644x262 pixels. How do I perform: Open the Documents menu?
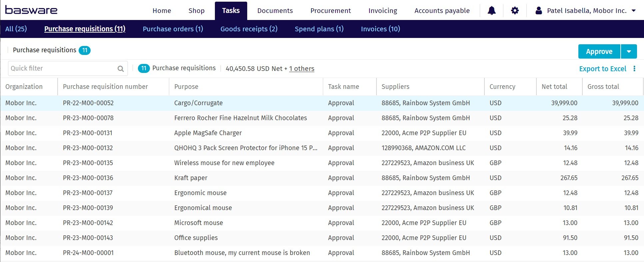[x=275, y=11]
